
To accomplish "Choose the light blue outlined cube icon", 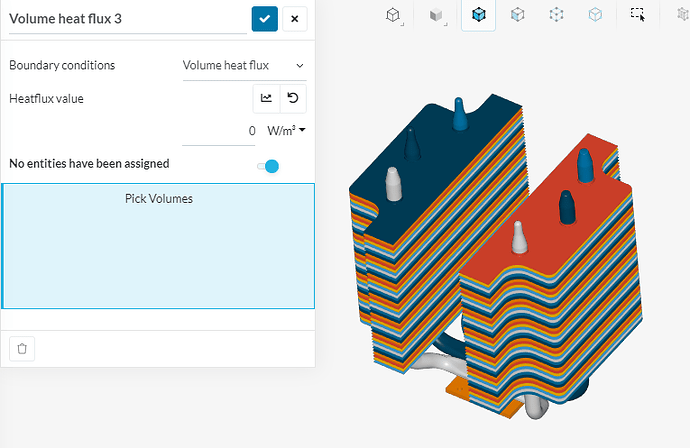I will (595, 15).
